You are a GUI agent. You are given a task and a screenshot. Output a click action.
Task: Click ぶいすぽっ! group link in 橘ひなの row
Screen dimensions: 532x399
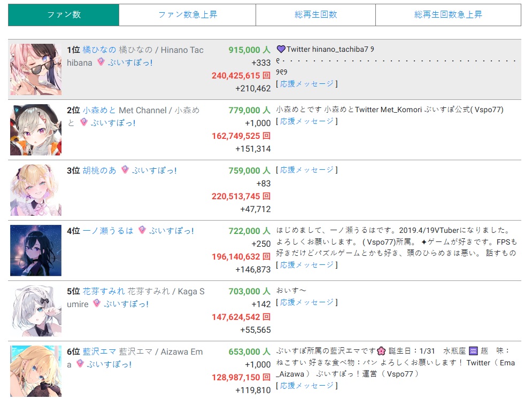pyautogui.click(x=130, y=62)
